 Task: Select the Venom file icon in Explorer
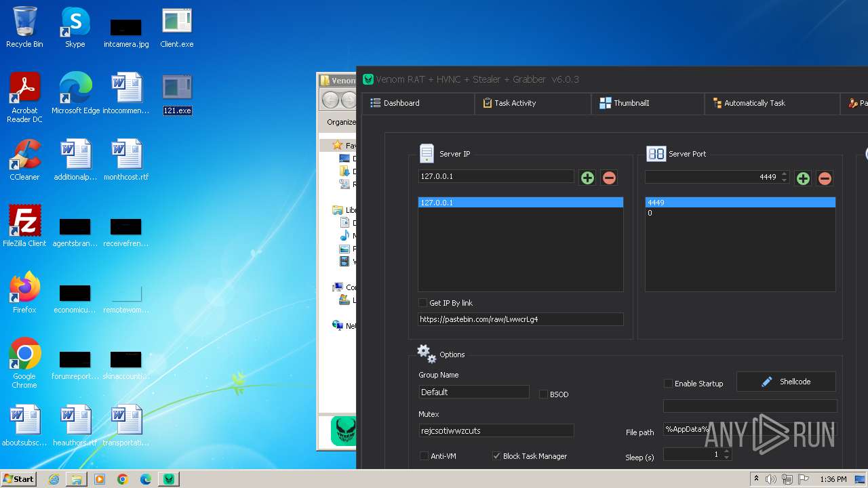pyautogui.click(x=343, y=431)
